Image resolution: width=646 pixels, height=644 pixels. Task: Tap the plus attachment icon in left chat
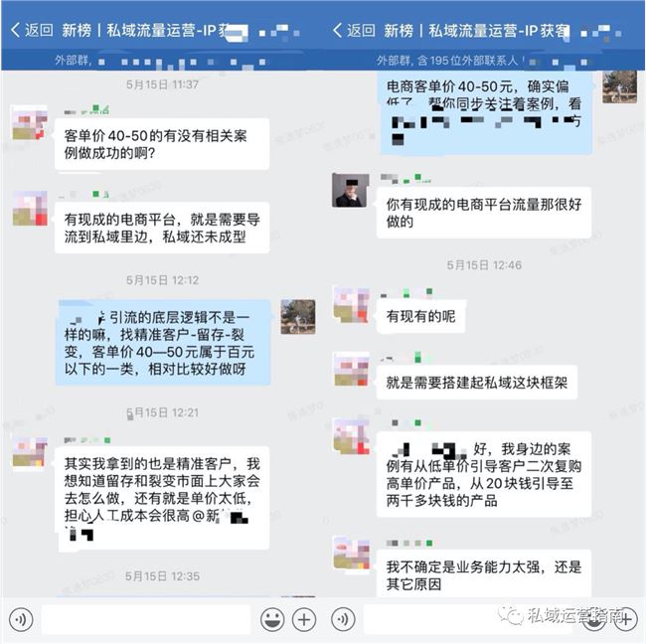pos(304,619)
